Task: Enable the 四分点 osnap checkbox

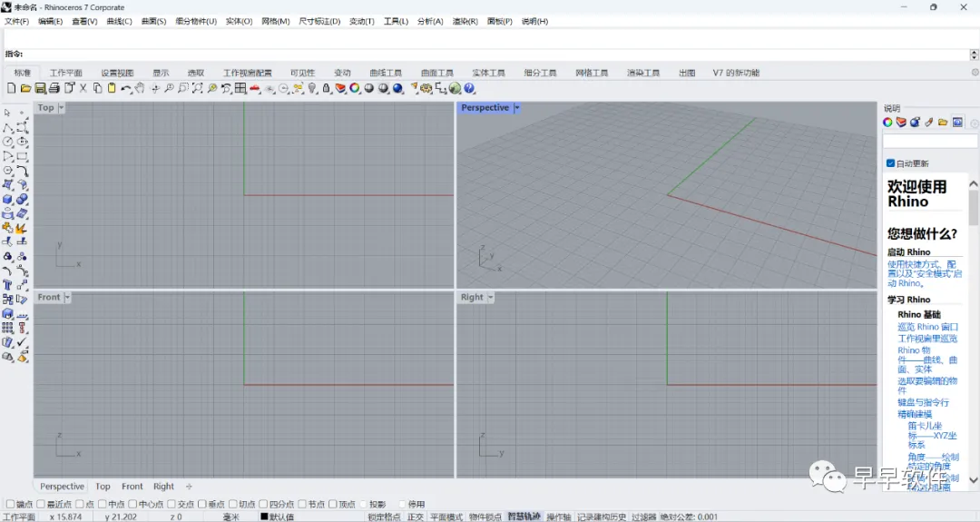Action: click(x=263, y=504)
